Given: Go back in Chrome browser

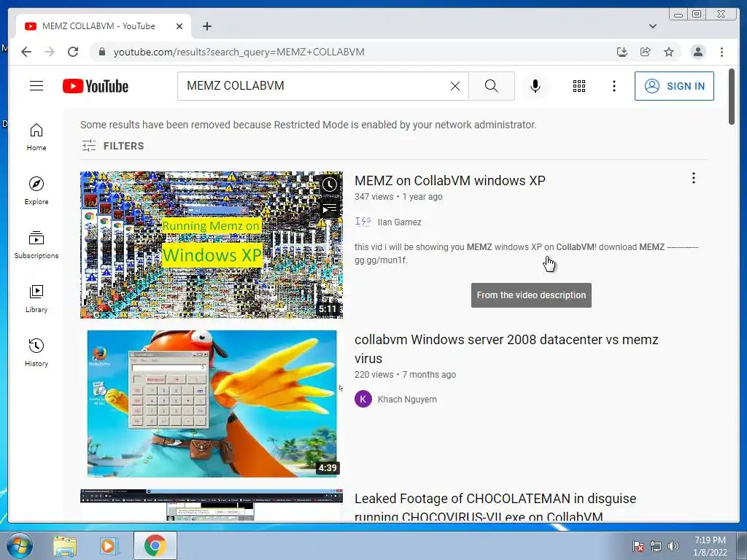Looking at the screenshot, I should 26,52.
